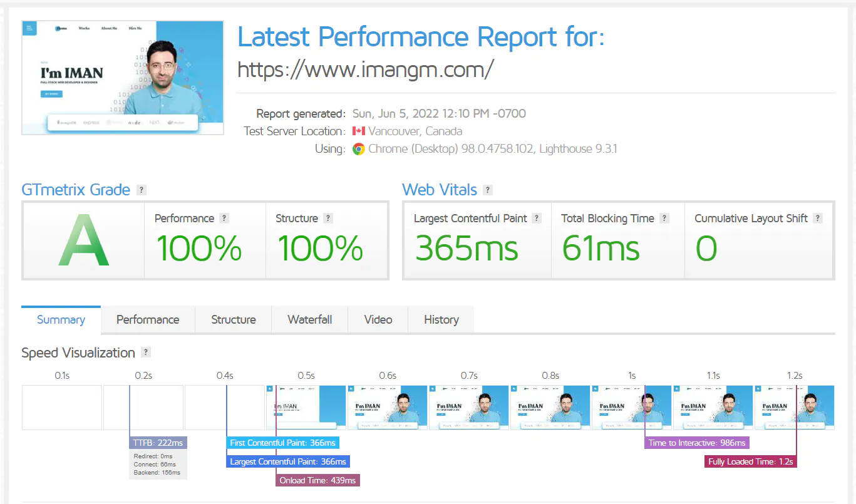The height and width of the screenshot is (504, 856).
Task: Click the website screenshot thumbnail
Action: tap(123, 77)
